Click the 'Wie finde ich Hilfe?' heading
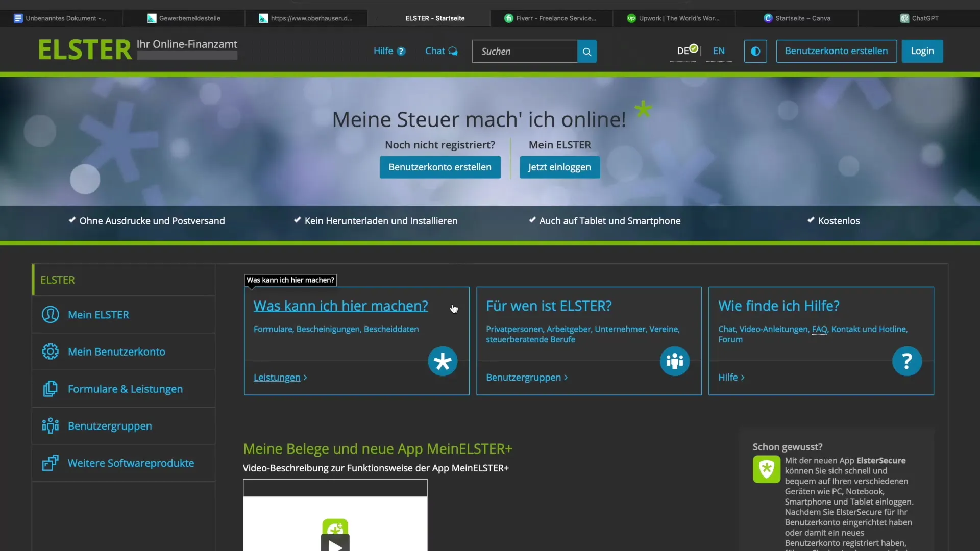Screen dimensions: 980x551 click(x=778, y=306)
